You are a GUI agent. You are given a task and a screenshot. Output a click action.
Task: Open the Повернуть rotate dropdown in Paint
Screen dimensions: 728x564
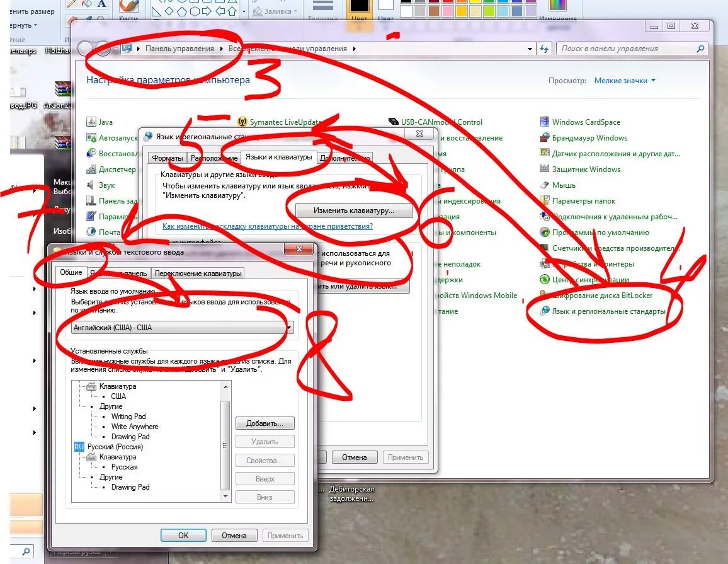(23, 25)
